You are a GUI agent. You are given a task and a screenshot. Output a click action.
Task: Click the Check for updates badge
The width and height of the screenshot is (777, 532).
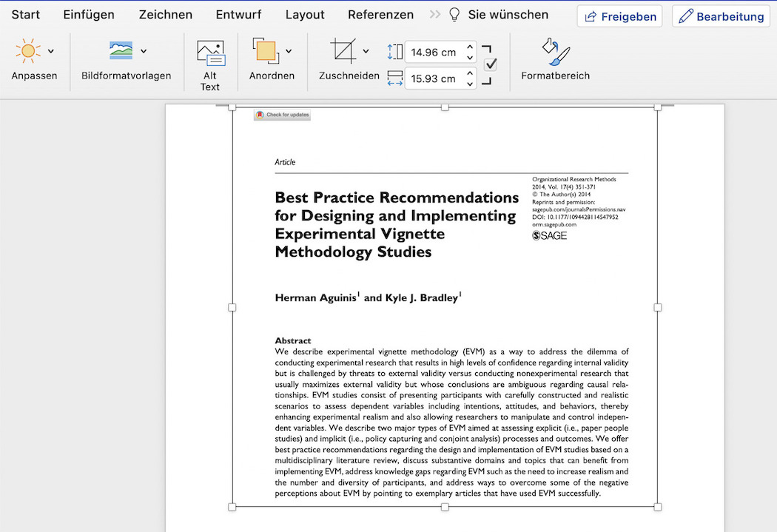(x=283, y=115)
